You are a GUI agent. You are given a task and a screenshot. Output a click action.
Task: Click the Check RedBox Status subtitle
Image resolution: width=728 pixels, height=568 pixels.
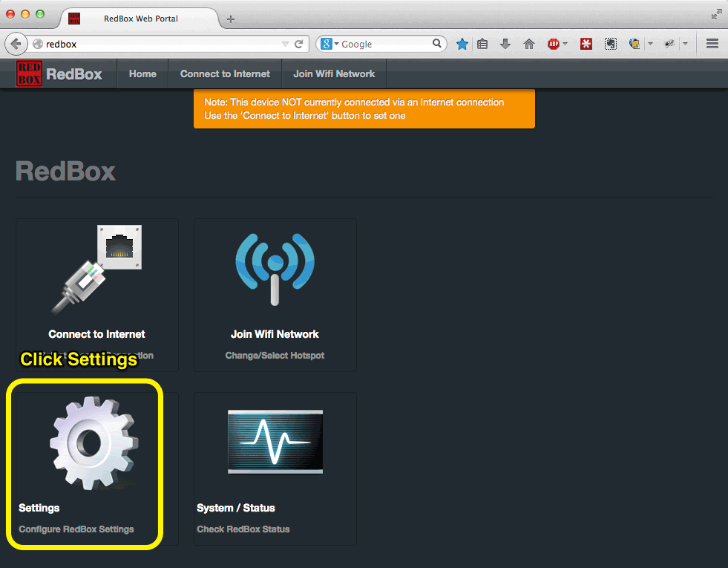243,529
